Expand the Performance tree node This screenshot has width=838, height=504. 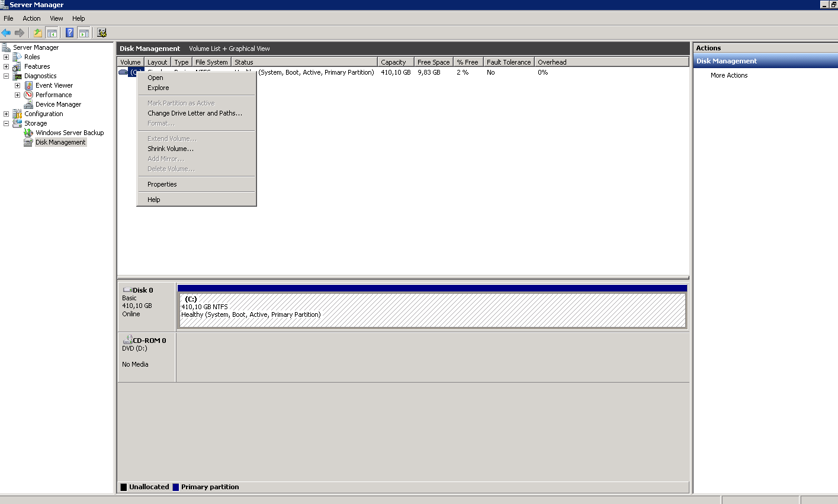[17, 95]
